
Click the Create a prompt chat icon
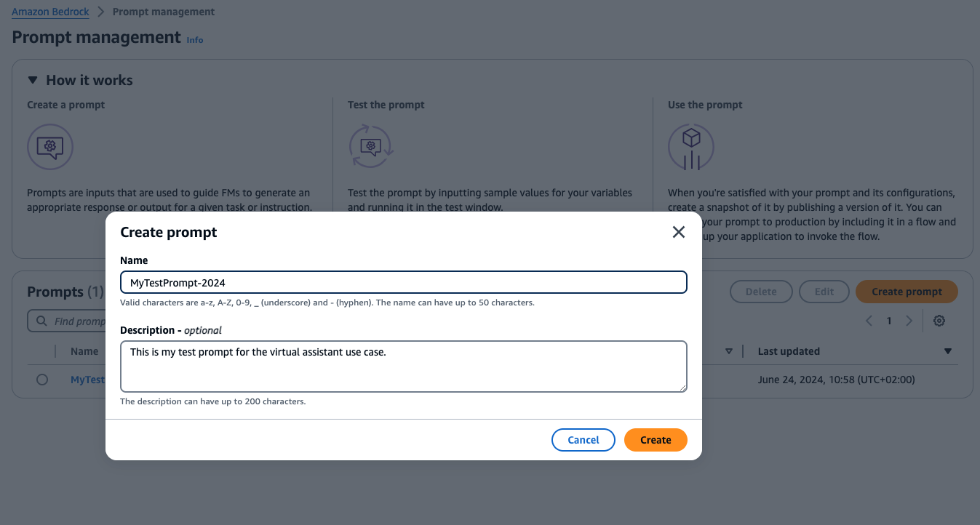point(50,147)
